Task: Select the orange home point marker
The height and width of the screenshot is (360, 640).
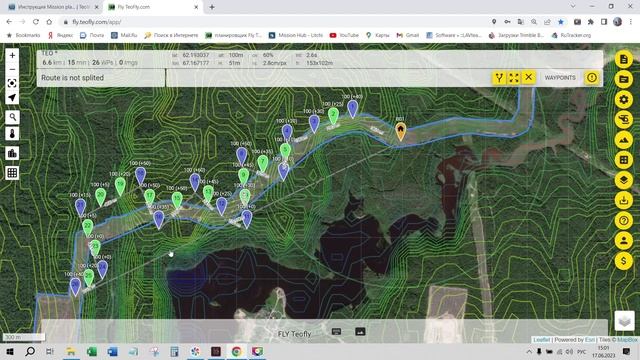Action: coord(401,131)
